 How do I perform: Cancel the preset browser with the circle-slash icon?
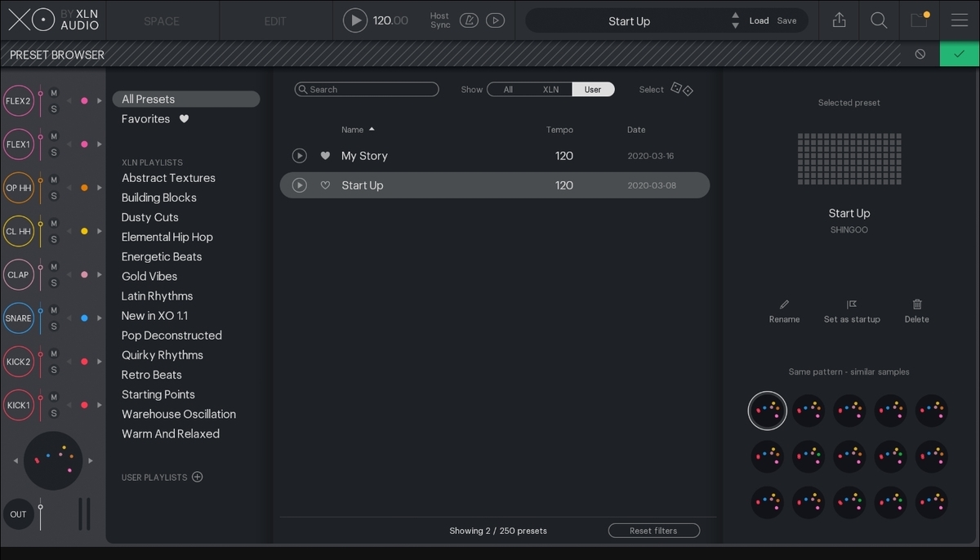pos(920,54)
